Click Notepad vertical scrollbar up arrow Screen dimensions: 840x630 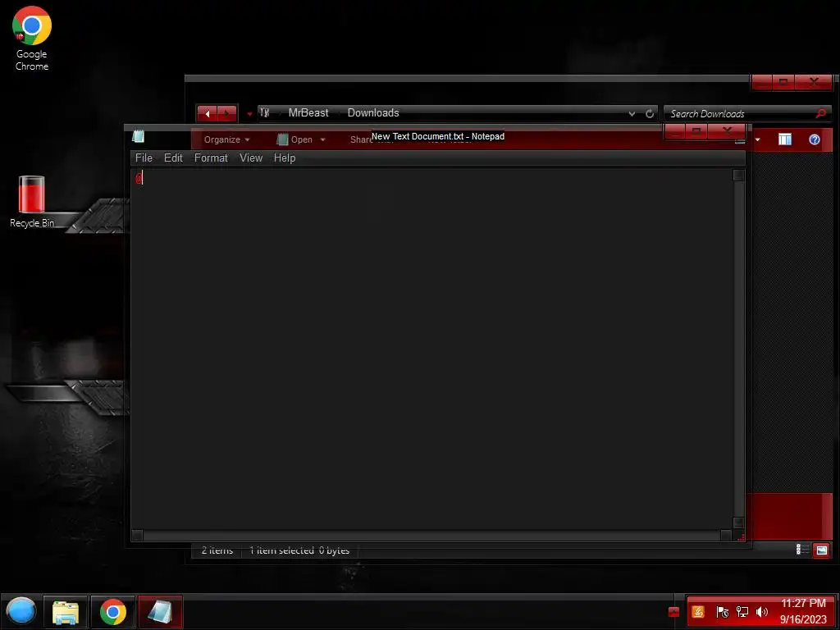[738, 176]
